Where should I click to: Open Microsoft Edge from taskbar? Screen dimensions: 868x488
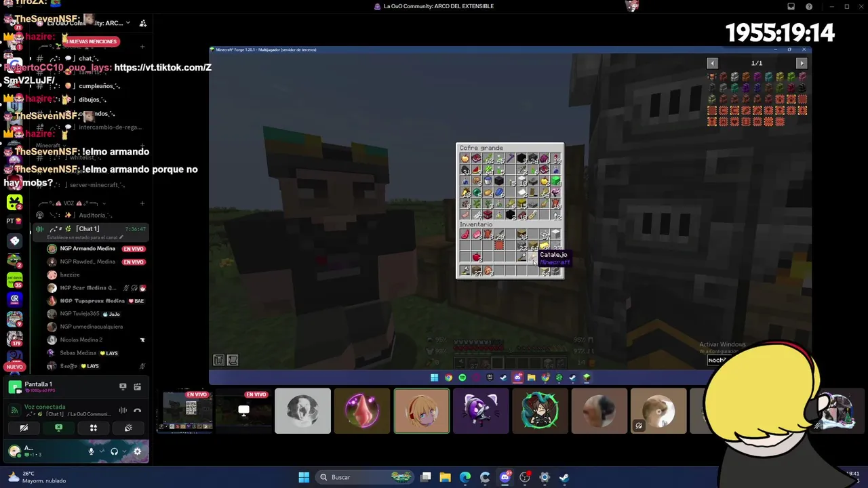tap(465, 477)
